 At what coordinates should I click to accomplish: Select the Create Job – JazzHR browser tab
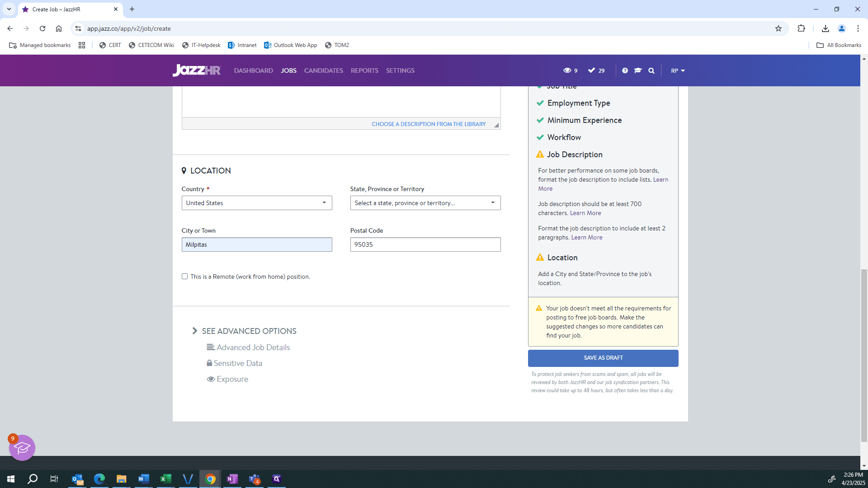(70, 9)
